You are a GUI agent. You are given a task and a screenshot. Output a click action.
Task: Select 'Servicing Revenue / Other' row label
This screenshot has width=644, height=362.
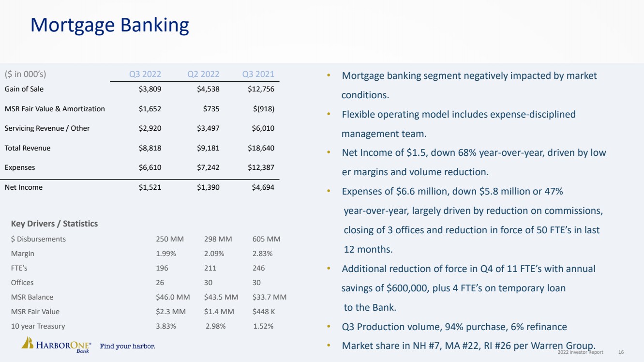[x=47, y=128]
